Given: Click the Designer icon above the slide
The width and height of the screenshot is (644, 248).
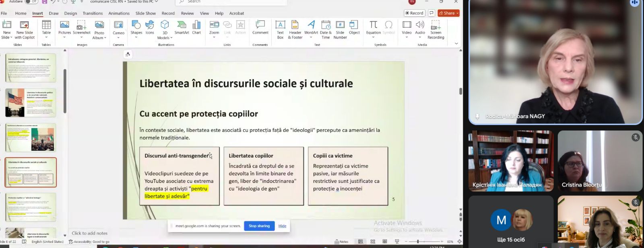Looking at the screenshot, I should pos(128,54).
